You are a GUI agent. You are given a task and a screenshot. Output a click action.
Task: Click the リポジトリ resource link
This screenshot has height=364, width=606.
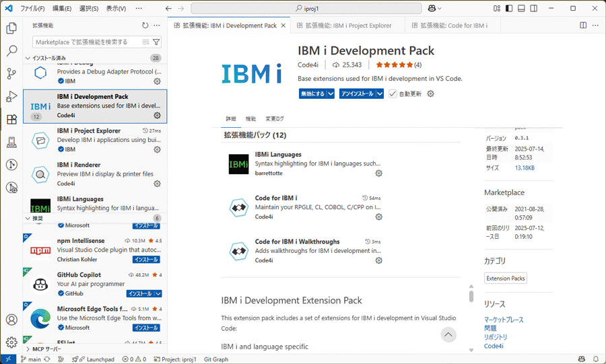point(496,337)
